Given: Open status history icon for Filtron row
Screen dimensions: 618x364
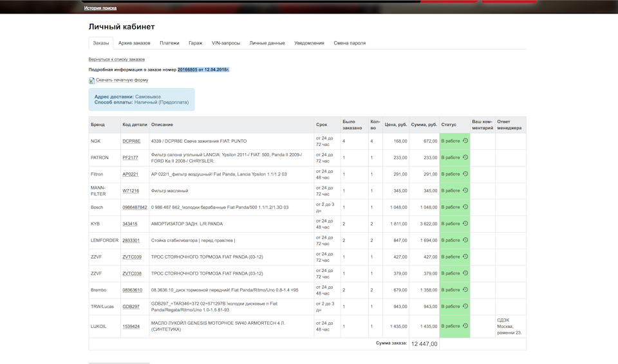Looking at the screenshot, I should (465, 174).
